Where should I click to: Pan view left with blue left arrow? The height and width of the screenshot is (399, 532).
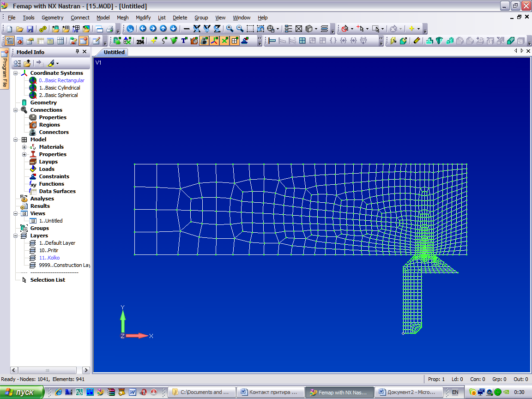[x=143, y=29]
